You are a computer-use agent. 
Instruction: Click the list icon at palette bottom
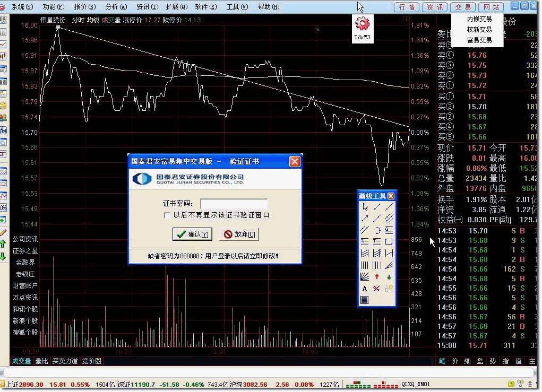click(x=365, y=300)
